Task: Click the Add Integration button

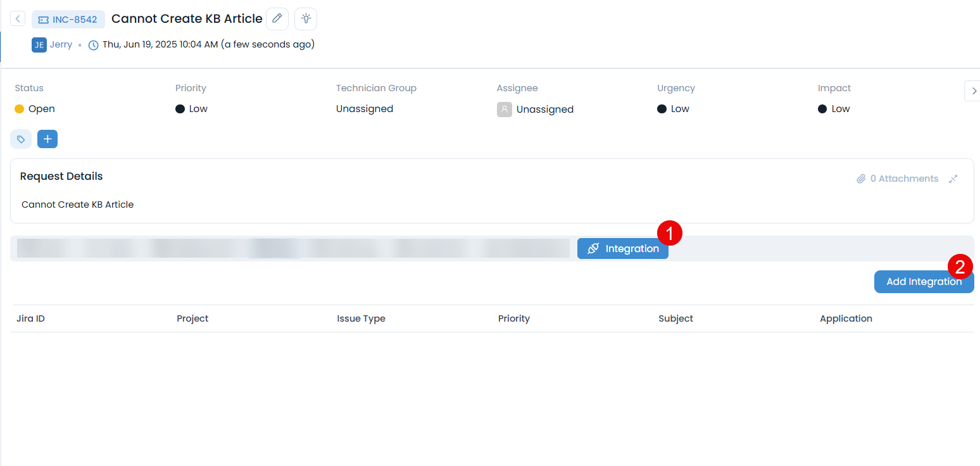Action: [924, 281]
